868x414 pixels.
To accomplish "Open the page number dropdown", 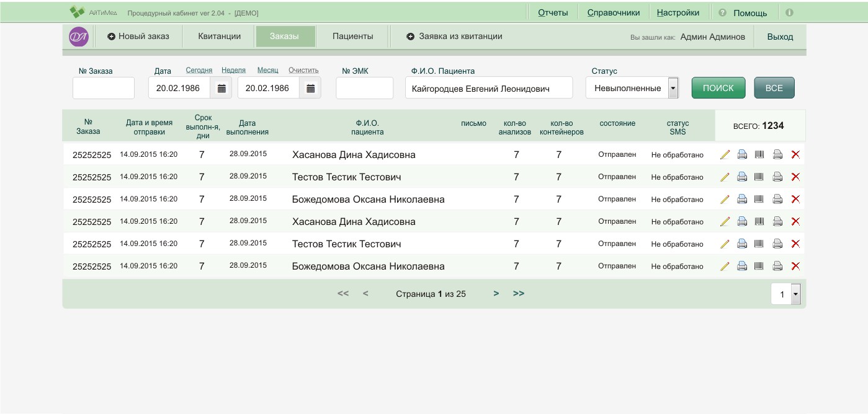I will [786, 294].
